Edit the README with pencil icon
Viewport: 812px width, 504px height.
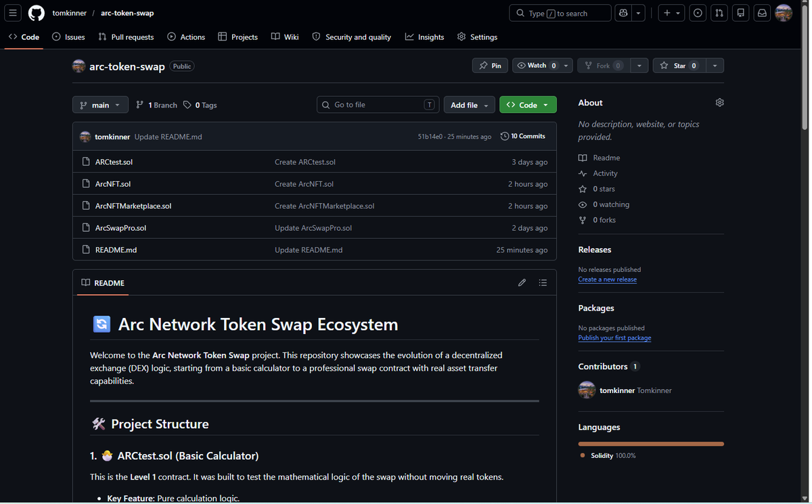[x=522, y=283]
